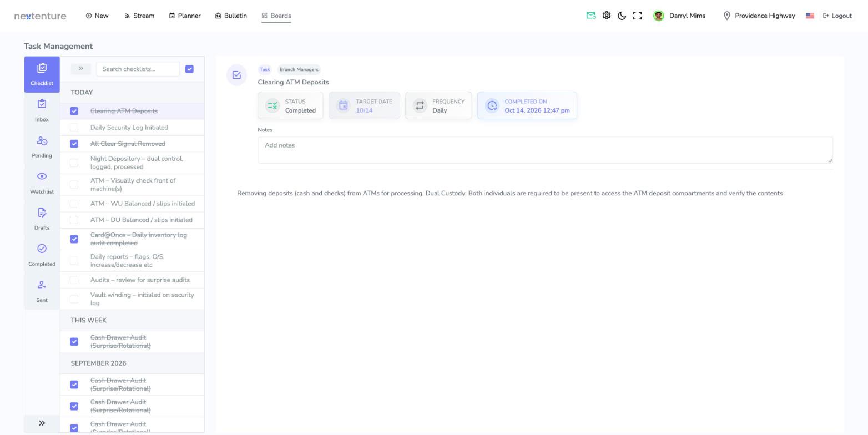The image size is (868, 435).
Task: Expand checklist panel with double chevron
Action: click(x=80, y=69)
